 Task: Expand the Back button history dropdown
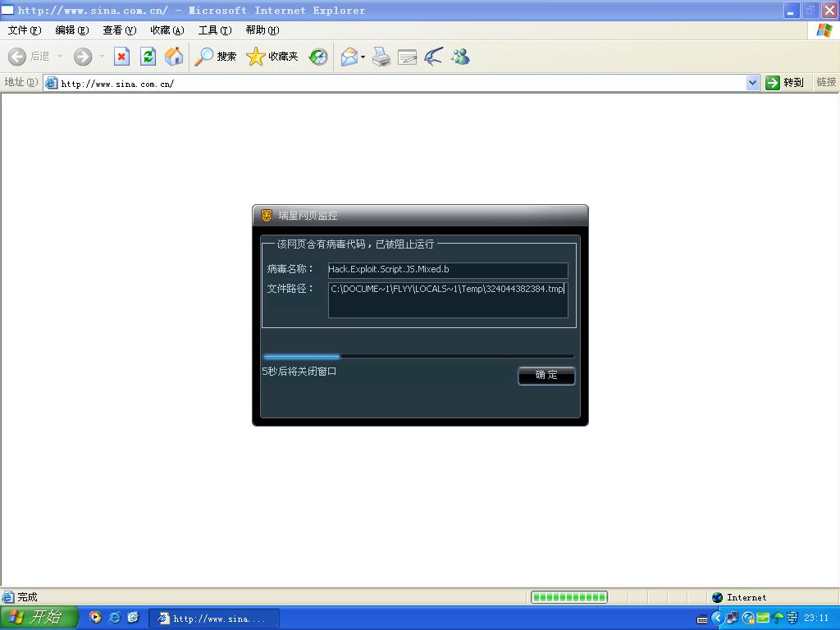pyautogui.click(x=60, y=57)
